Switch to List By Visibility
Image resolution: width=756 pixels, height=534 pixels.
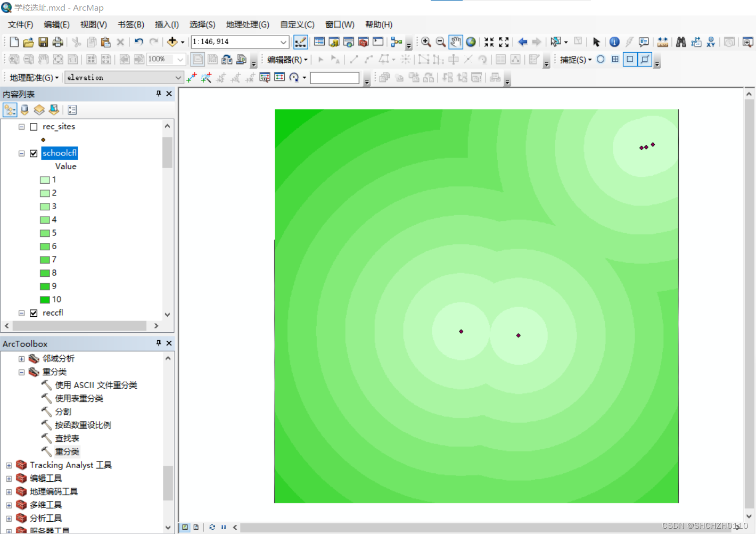(x=39, y=110)
